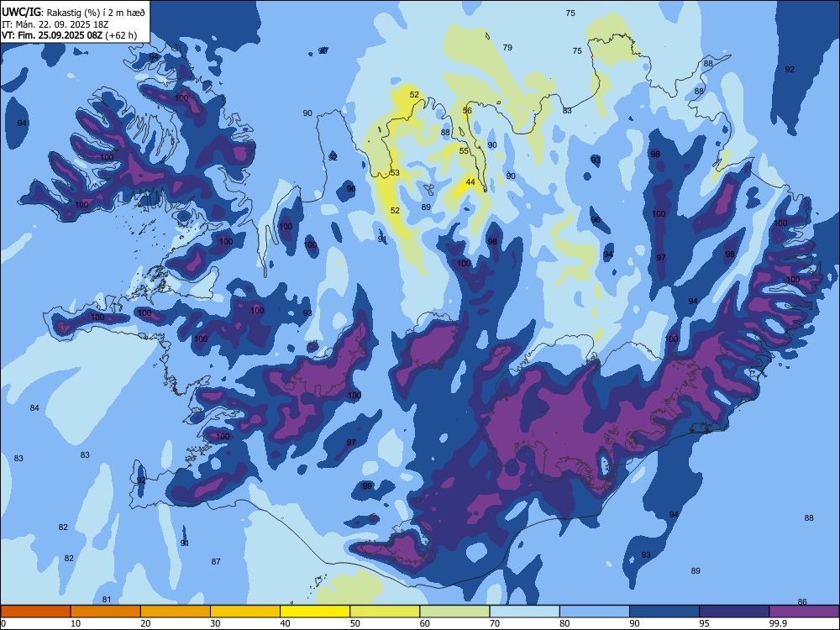Click the pale blue 70–80 legend swatch
This screenshot has height=630, width=840.
(x=524, y=612)
